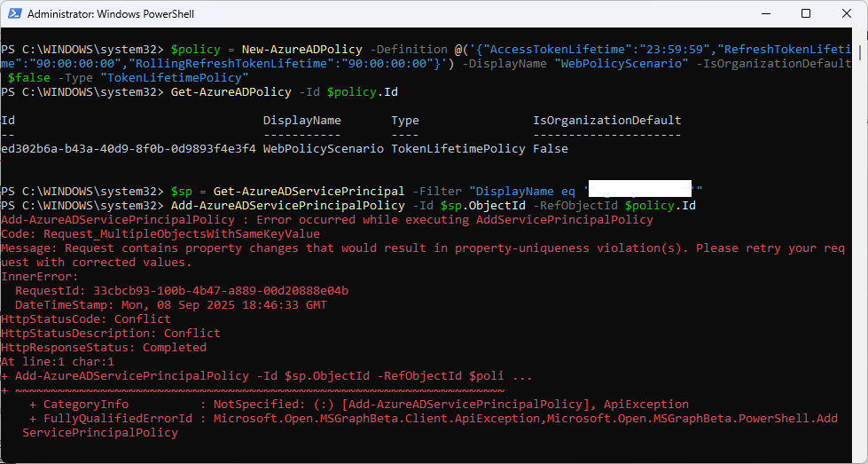868x464 pixels.
Task: Click the policy Id ed302b6a-b43a-40d9-8f0b-0d9893f4e3f4
Action: tap(129, 149)
